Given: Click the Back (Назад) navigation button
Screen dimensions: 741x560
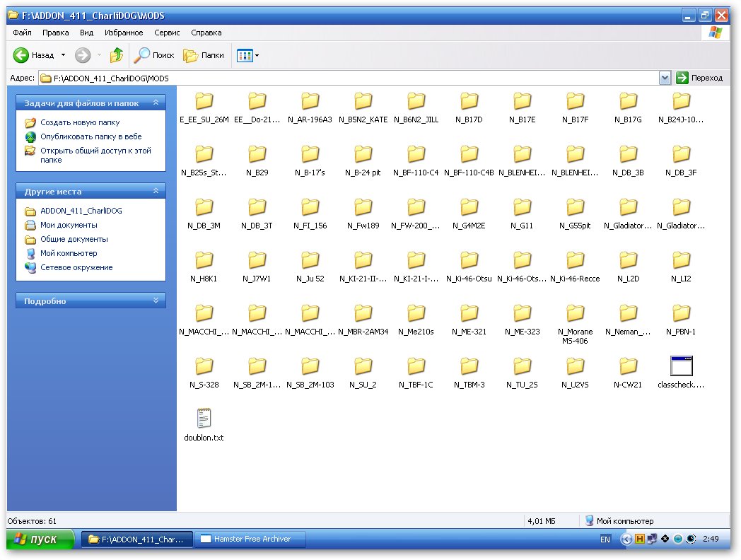Looking at the screenshot, I should coord(33,55).
